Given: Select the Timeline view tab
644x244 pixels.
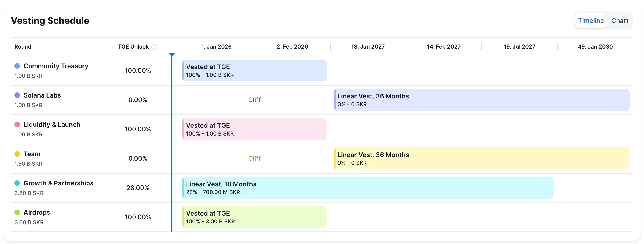Looking at the screenshot, I should point(591,21).
